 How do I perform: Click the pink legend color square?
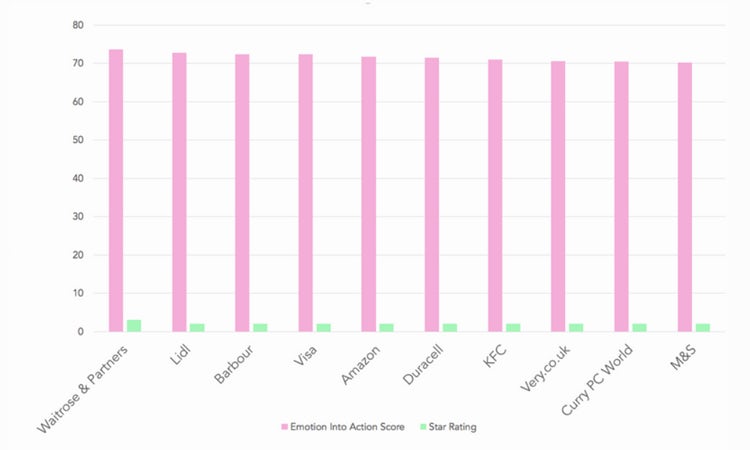(x=284, y=427)
